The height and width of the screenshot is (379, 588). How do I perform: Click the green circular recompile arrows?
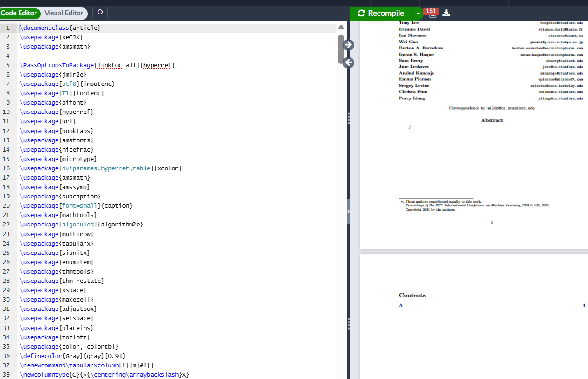tap(361, 13)
